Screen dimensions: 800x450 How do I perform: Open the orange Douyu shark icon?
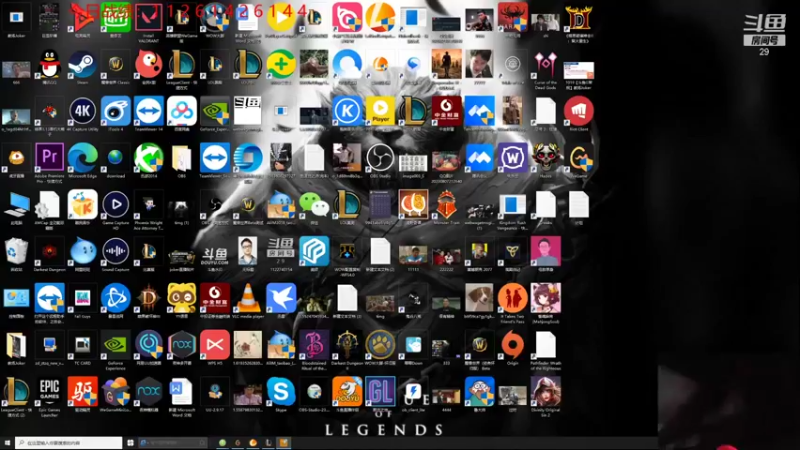347,392
